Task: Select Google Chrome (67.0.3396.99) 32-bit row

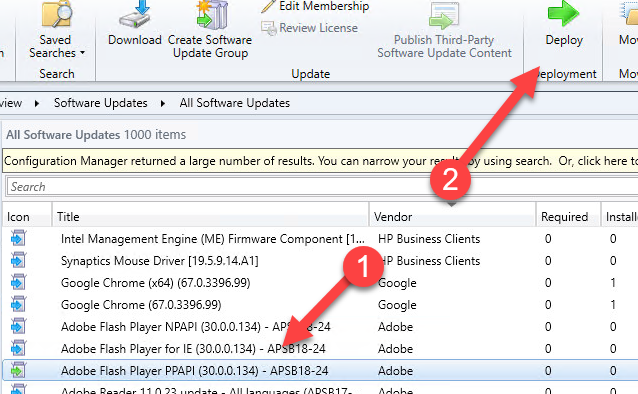Action: tap(320, 304)
